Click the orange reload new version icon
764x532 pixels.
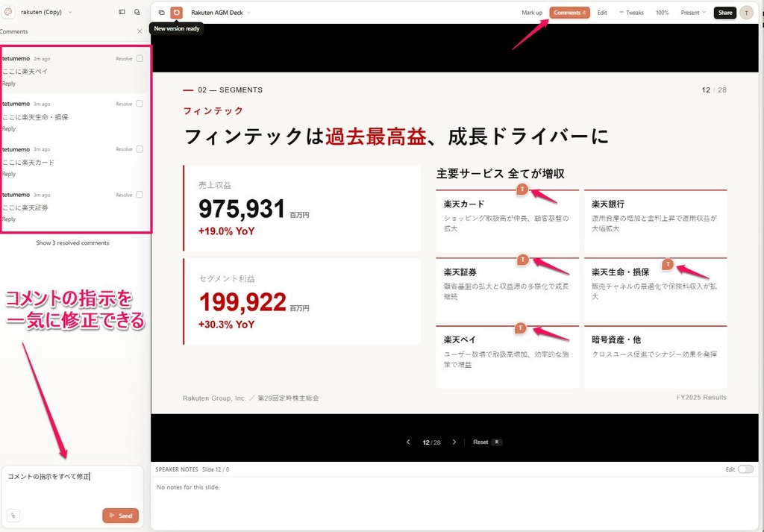point(176,13)
